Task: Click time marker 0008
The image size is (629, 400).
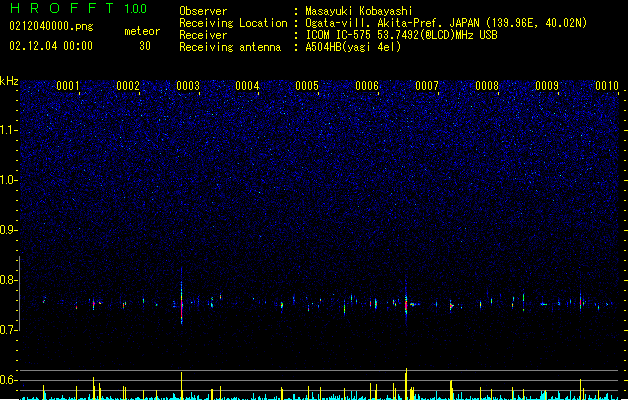Action: [x=487, y=86]
